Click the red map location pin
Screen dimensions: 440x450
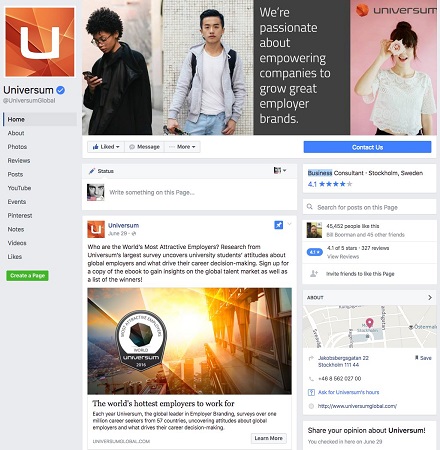pyautogui.click(x=369, y=322)
